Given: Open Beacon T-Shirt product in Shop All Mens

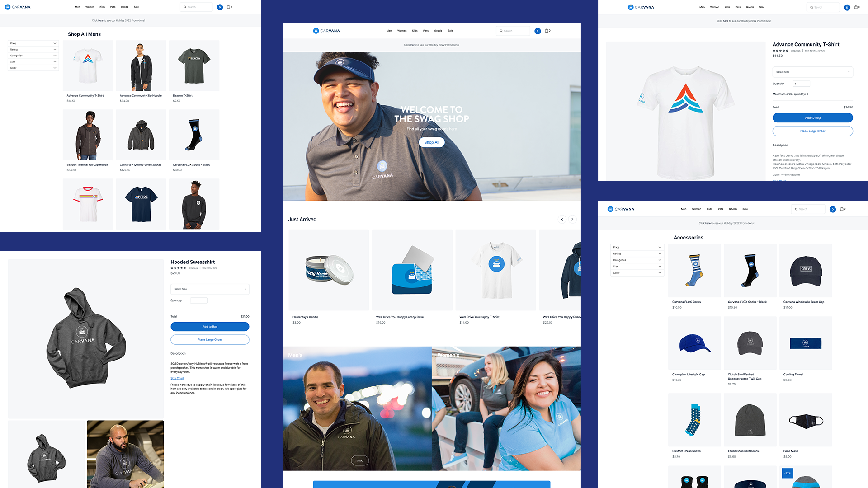Looking at the screenshot, I should [x=194, y=66].
